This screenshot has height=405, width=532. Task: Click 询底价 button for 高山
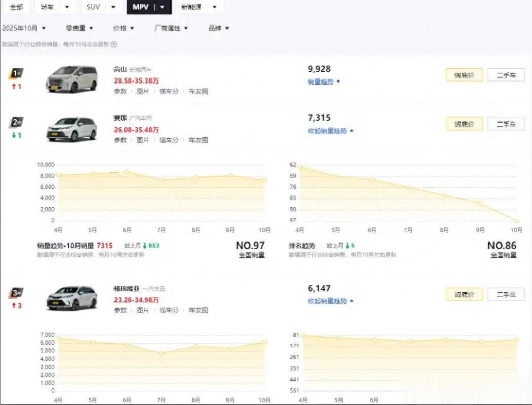tap(464, 75)
